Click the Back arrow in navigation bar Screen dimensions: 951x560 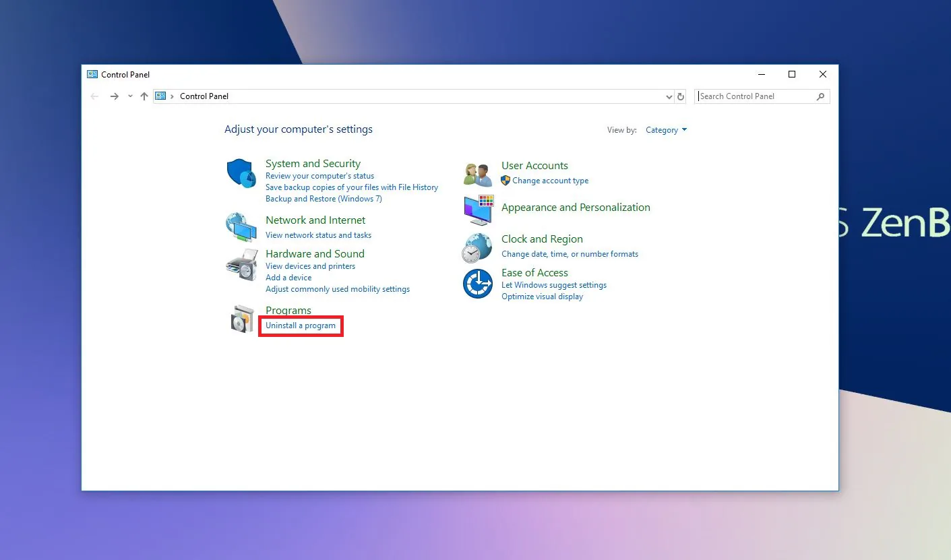94,96
